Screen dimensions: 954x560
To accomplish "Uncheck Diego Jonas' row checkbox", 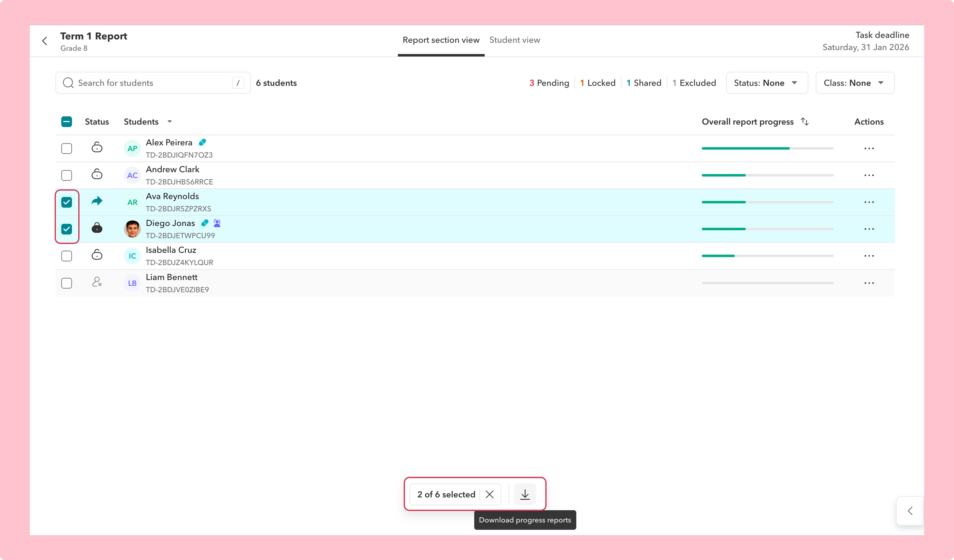I will tap(67, 229).
